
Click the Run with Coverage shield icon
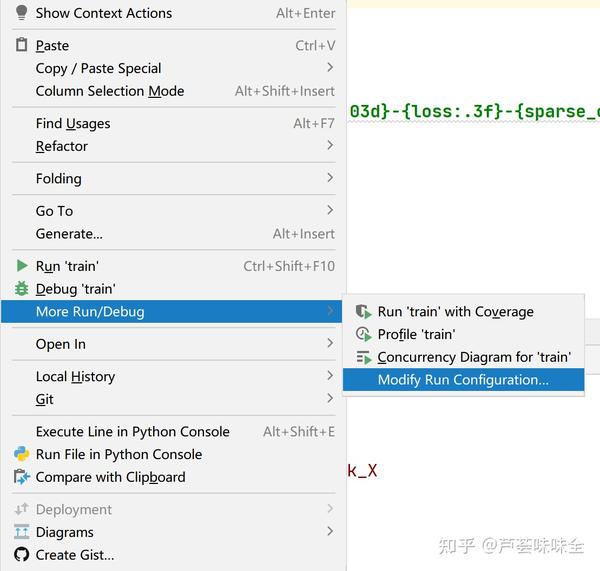363,312
